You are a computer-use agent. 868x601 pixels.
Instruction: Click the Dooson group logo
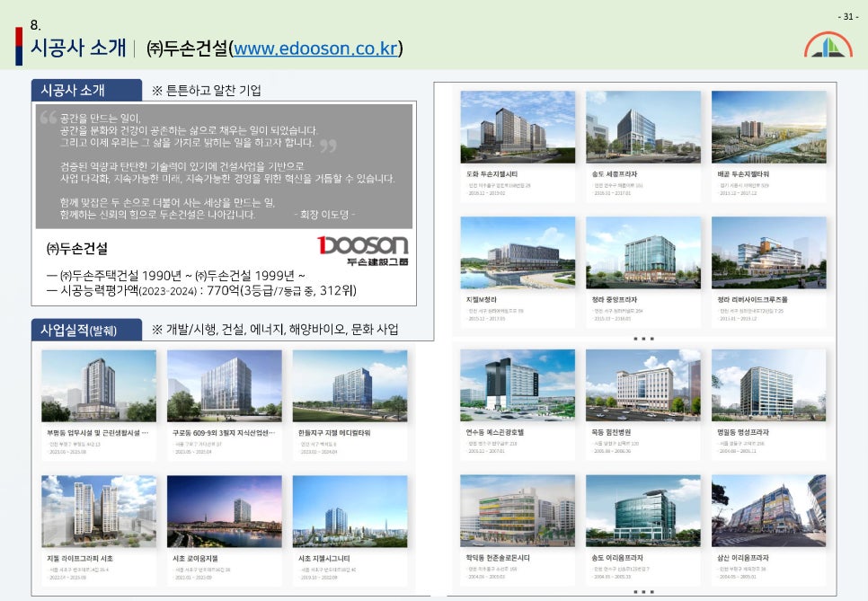[x=363, y=250]
